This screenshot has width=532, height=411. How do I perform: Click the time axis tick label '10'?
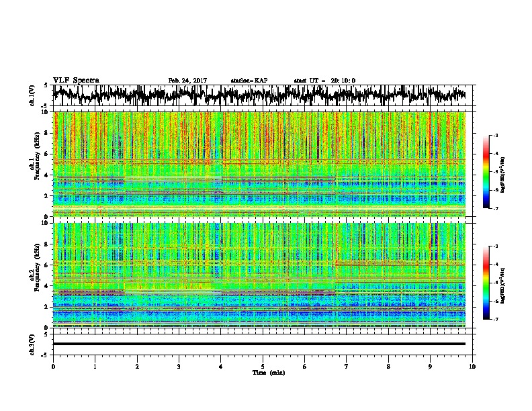click(x=472, y=367)
